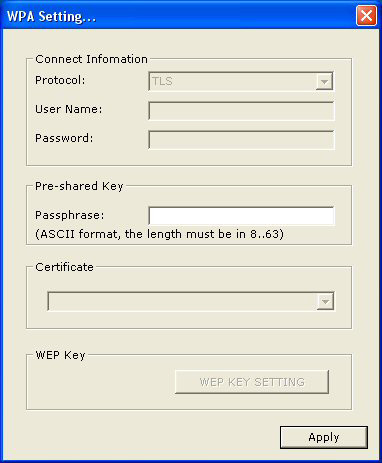Click the Pre-shared Key group heading
382x463 pixels.
(79, 186)
